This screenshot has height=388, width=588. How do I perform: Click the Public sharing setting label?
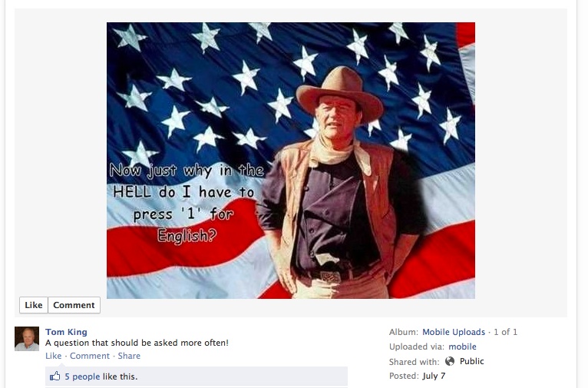472,361
